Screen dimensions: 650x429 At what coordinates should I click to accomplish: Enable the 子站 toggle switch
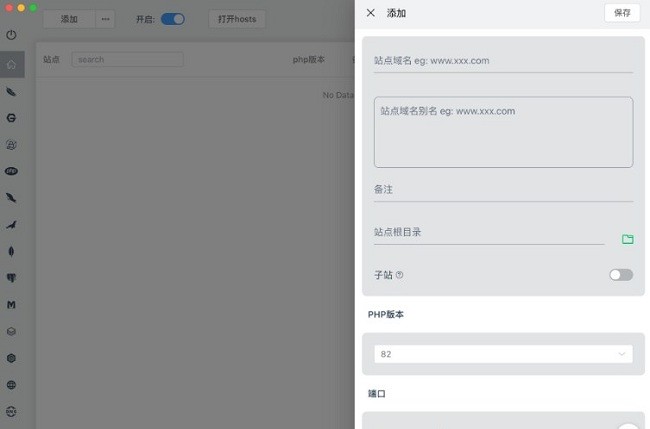click(621, 275)
